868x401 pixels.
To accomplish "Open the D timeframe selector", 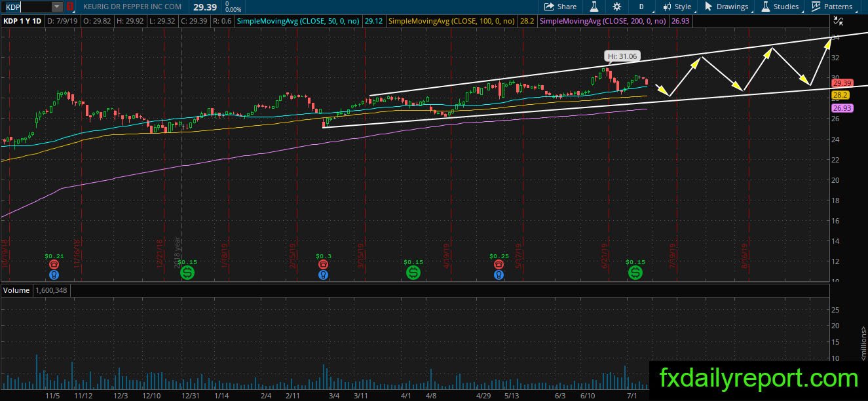I will [x=641, y=7].
